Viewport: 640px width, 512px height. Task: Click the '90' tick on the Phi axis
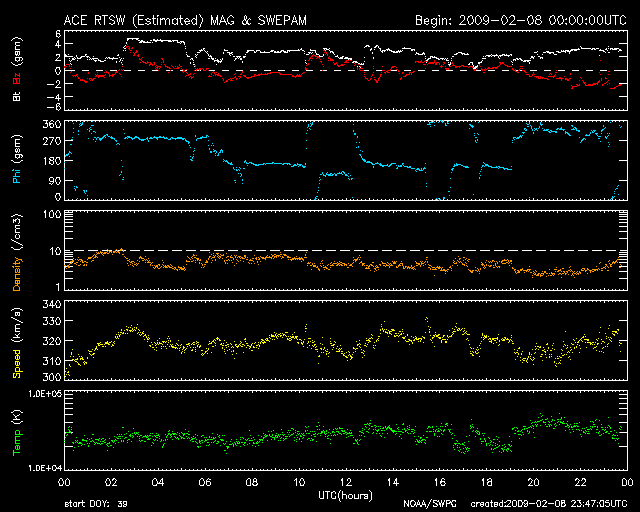[55, 180]
